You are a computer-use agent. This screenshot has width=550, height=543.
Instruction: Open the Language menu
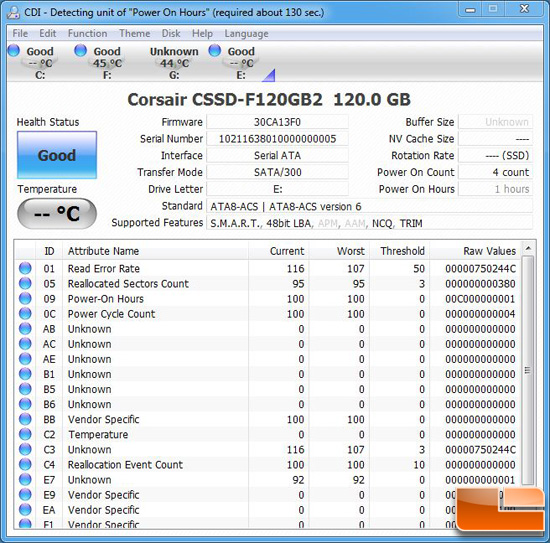[246, 33]
